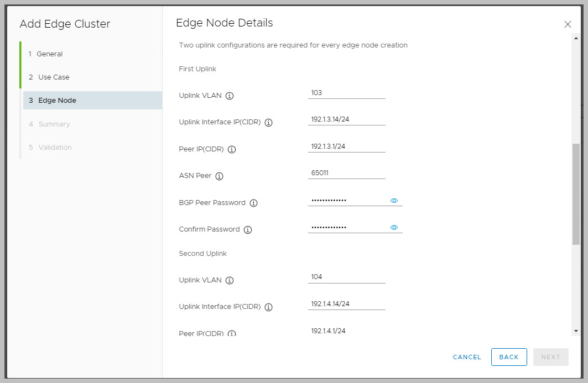Reveal BGP Peer Password with eye icon

point(394,201)
